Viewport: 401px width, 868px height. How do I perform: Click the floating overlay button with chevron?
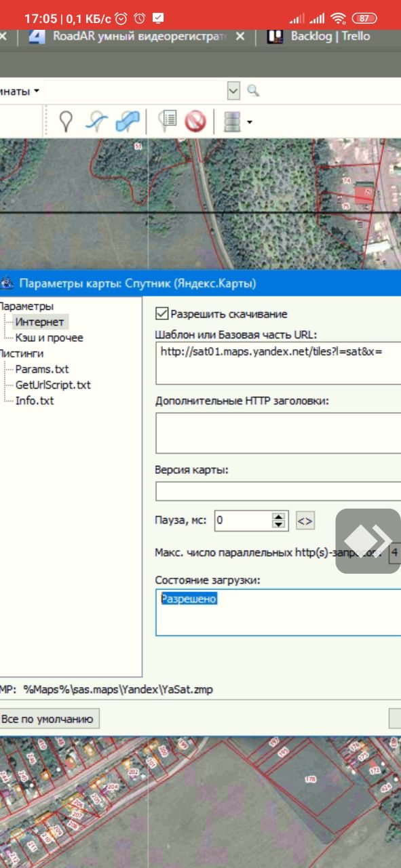(x=368, y=541)
